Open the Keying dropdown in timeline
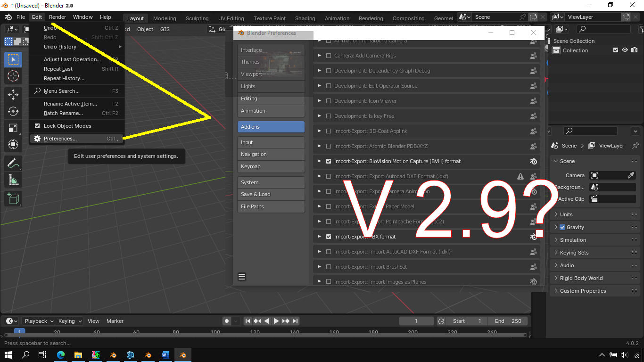Screen dimensions: 644x362 pos(70,321)
